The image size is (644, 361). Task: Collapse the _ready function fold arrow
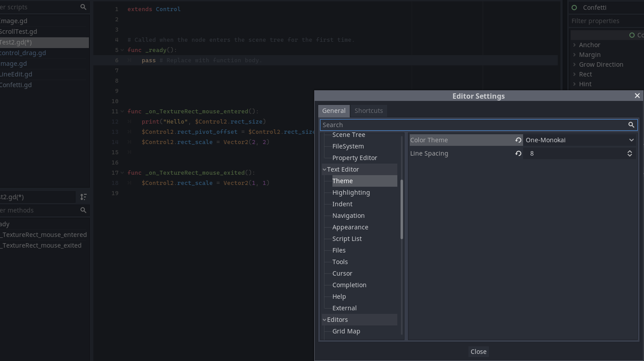(x=122, y=49)
